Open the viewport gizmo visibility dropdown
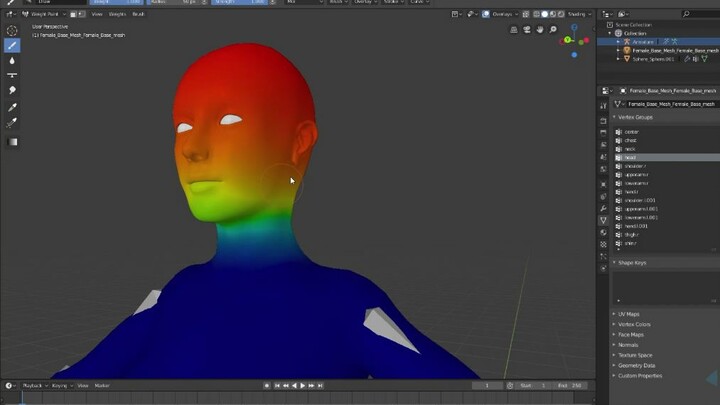Screen dimensions: 720x405 (x=472, y=14)
